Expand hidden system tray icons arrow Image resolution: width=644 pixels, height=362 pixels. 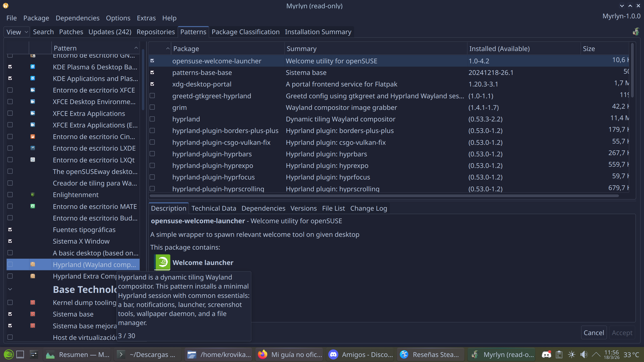(x=596, y=354)
